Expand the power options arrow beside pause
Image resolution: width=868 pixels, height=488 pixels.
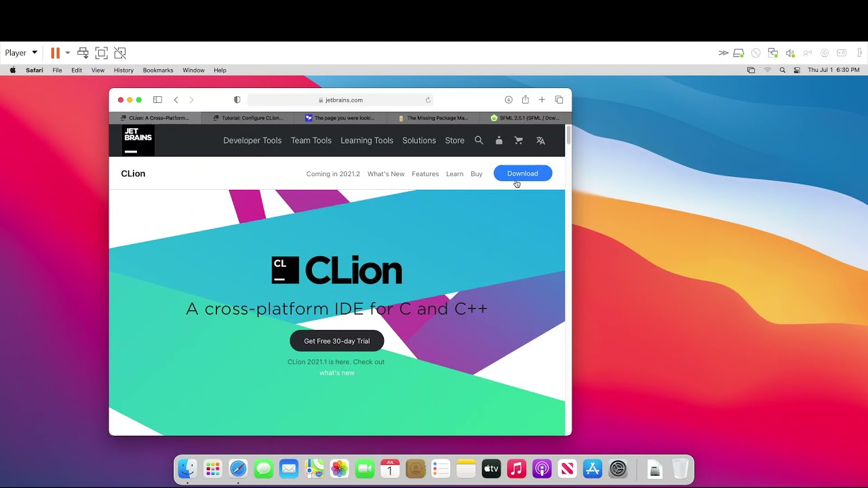(67, 53)
